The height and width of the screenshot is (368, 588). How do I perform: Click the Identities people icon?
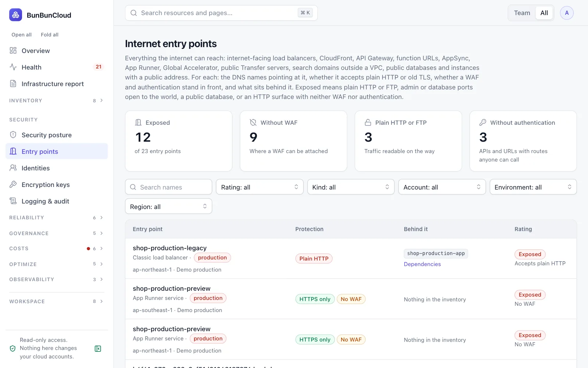click(x=13, y=168)
